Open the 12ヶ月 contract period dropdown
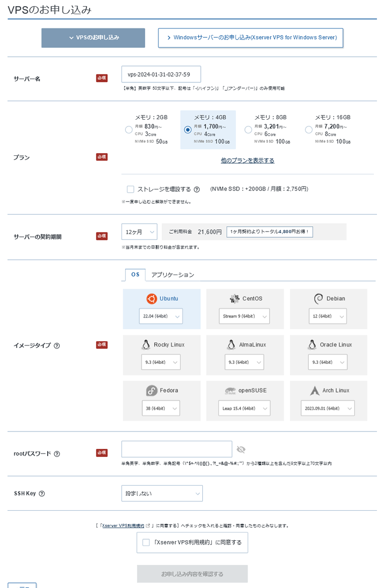Viewport: 388px width, 588px height. click(139, 232)
